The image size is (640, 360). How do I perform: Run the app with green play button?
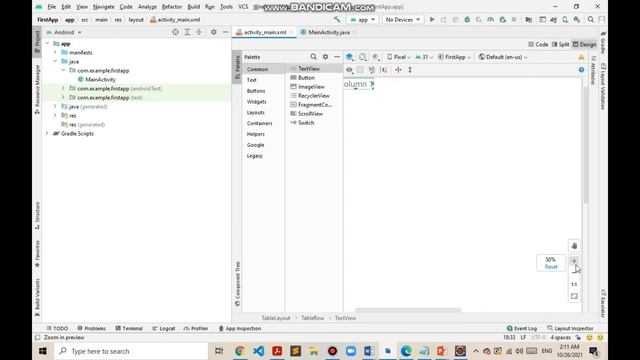pyautogui.click(x=432, y=20)
